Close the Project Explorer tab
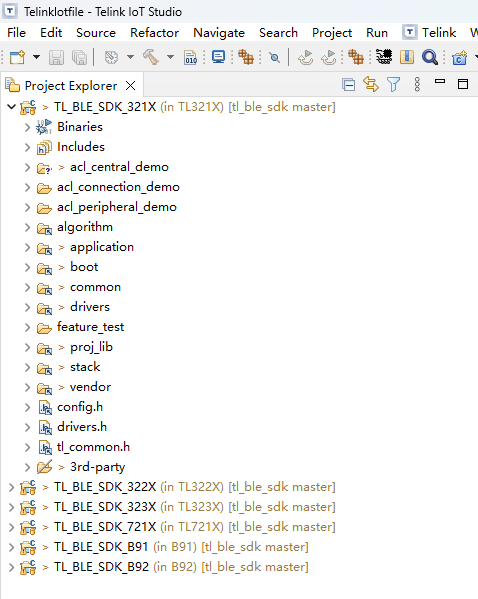The width and height of the screenshot is (478, 599). click(131, 86)
